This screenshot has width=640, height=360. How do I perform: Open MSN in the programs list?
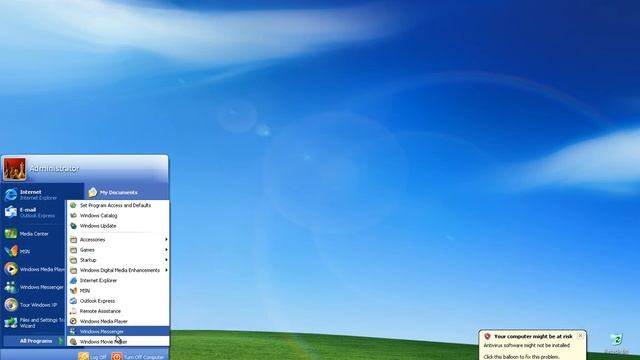(x=118, y=291)
